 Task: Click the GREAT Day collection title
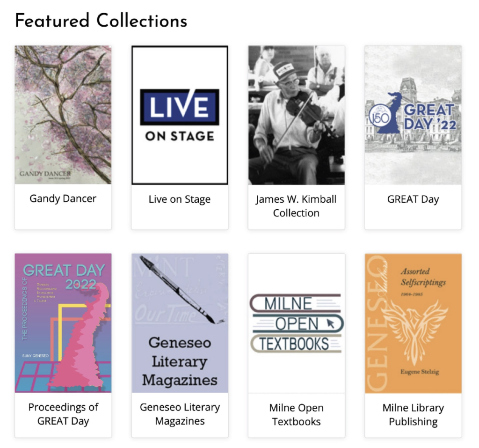413,199
